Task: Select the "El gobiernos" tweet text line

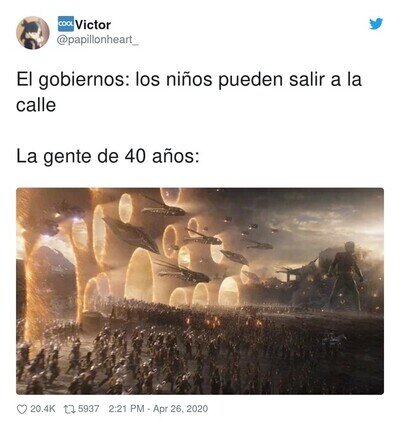Action: (189, 80)
